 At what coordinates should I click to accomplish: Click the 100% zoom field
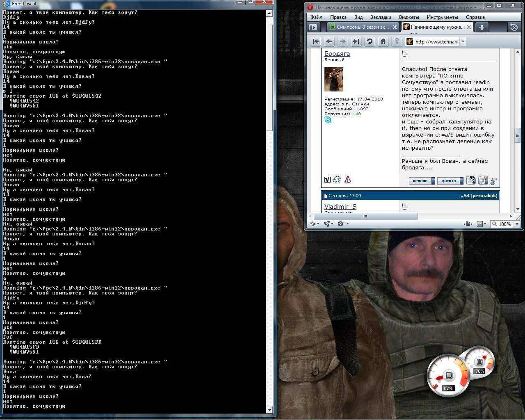502,224
